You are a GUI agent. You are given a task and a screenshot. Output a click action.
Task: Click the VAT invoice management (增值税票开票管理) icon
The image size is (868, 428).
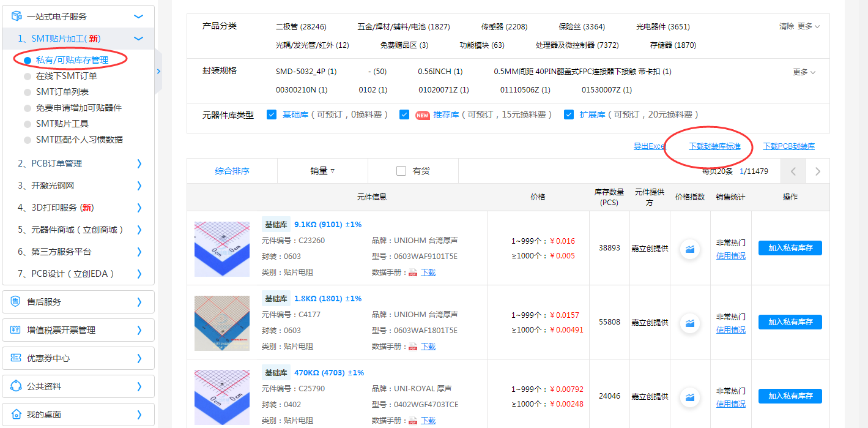click(17, 330)
